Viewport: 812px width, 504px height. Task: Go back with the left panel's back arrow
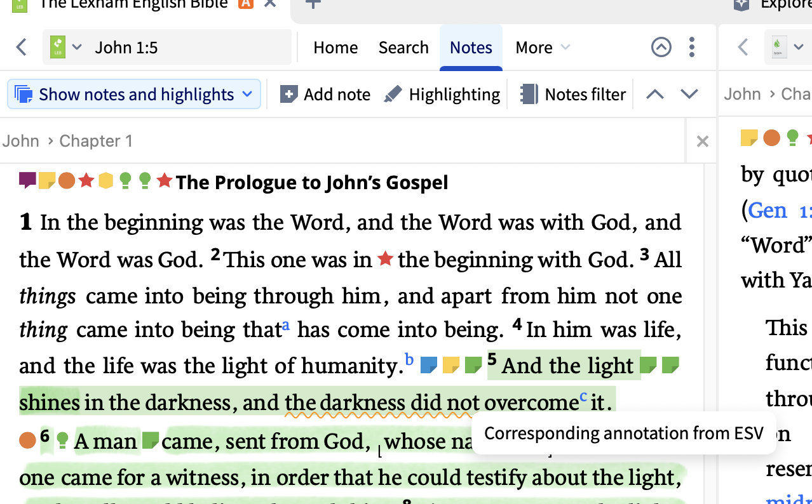coord(22,47)
